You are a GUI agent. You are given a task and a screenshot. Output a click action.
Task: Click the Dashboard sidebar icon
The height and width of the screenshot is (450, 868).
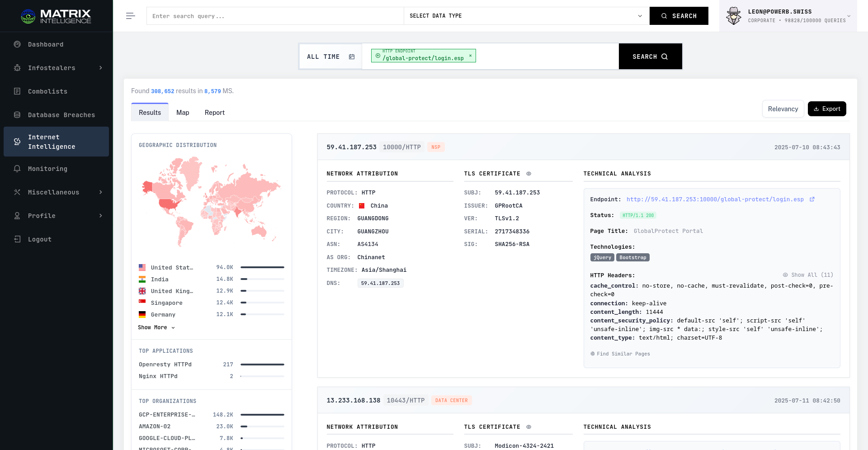[17, 44]
